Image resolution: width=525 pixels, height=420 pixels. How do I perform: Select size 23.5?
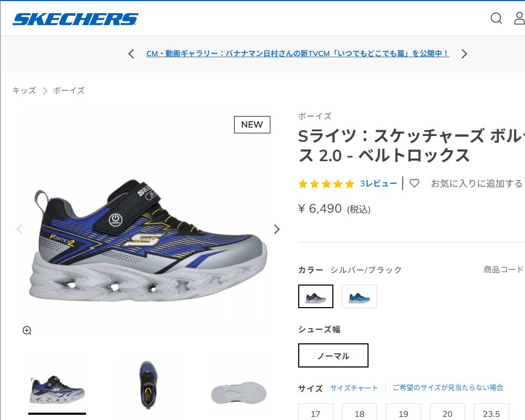(491, 412)
